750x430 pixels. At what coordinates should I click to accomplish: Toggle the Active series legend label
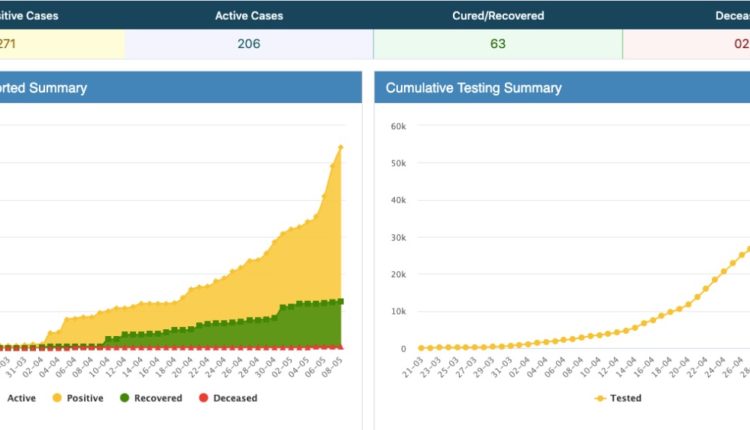click(22, 398)
